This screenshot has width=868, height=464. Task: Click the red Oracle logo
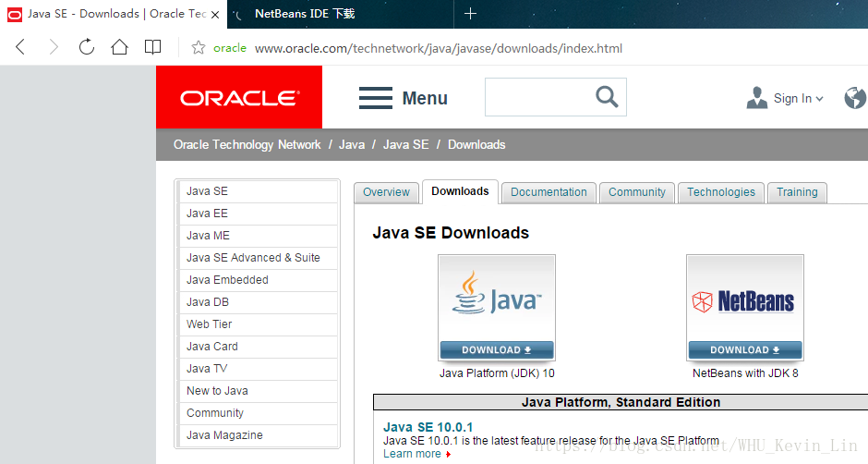coord(239,97)
